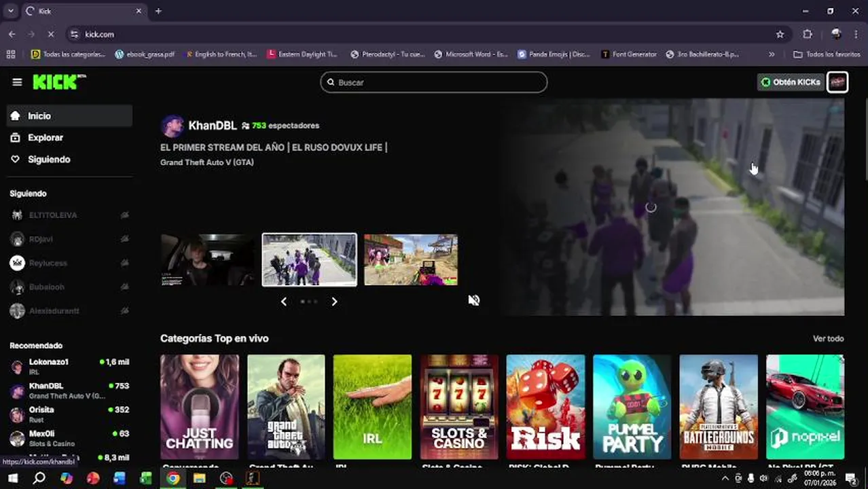Viewport: 868px width, 489px height.
Task: Open followed channel Reylucess
Action: coord(69,263)
